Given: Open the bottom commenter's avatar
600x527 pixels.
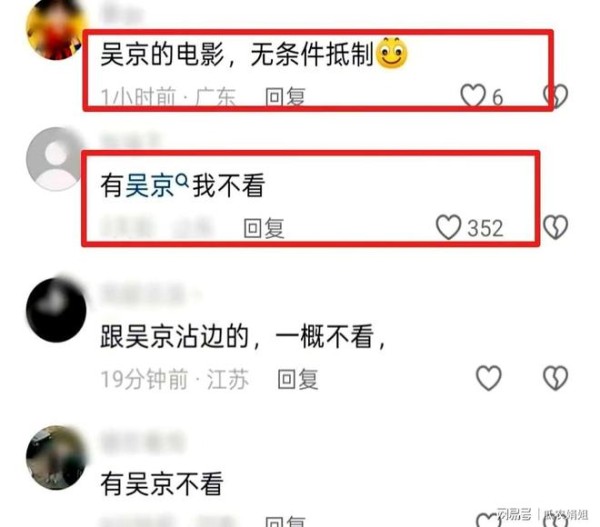Looking at the screenshot, I should 57,458.
